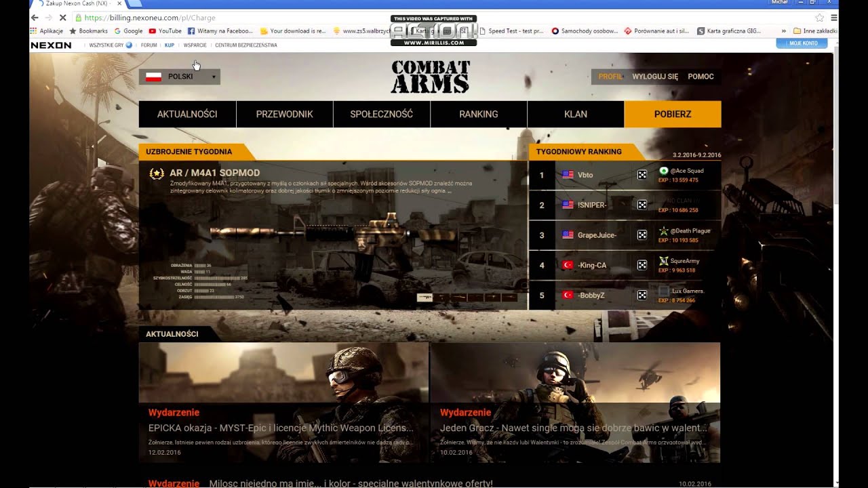Open the PROFIL link
The image size is (868, 488).
pyautogui.click(x=610, y=77)
